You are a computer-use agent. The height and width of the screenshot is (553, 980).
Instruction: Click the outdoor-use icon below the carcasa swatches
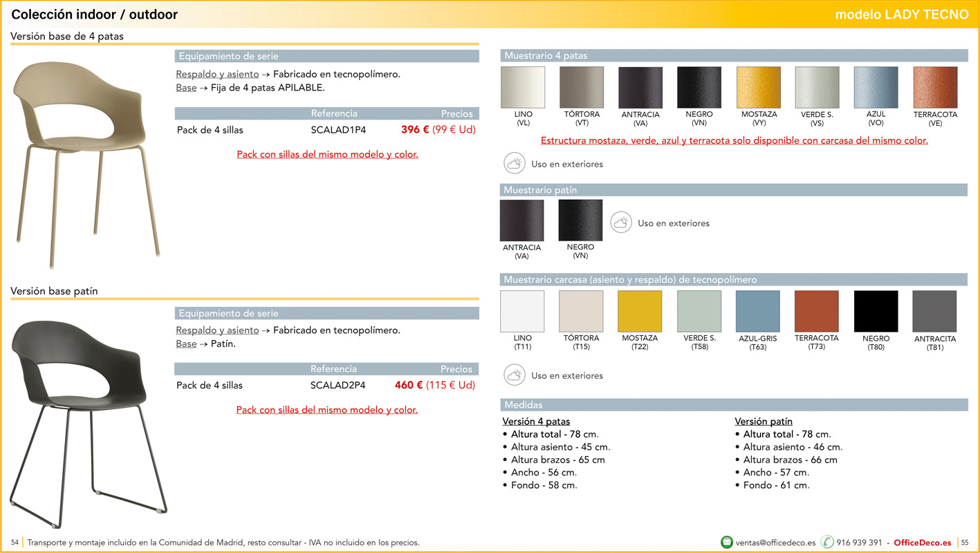(x=515, y=375)
